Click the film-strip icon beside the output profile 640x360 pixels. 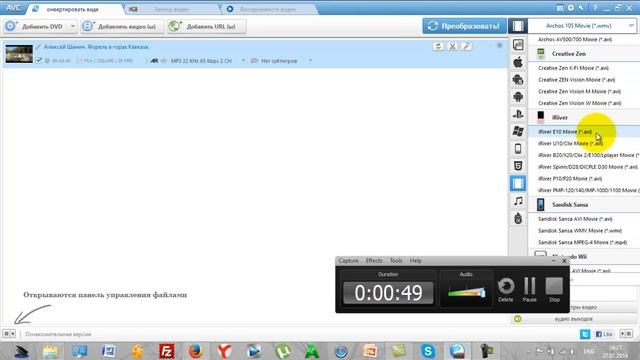pyautogui.click(x=518, y=26)
